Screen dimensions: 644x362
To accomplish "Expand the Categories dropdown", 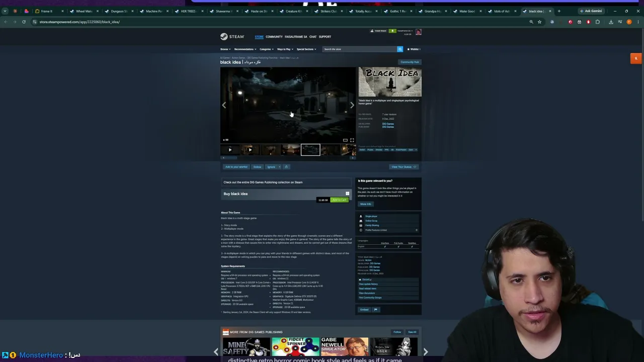I will tap(267, 49).
